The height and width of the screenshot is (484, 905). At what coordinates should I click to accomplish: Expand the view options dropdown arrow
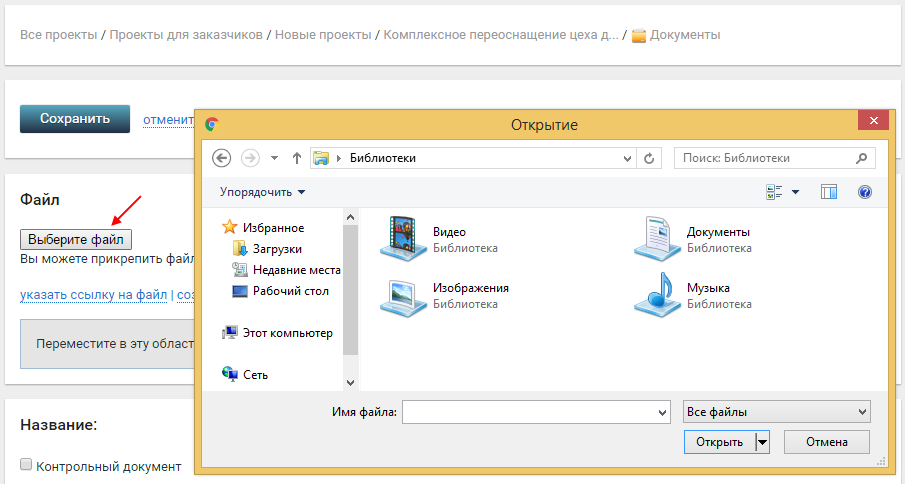click(x=795, y=192)
